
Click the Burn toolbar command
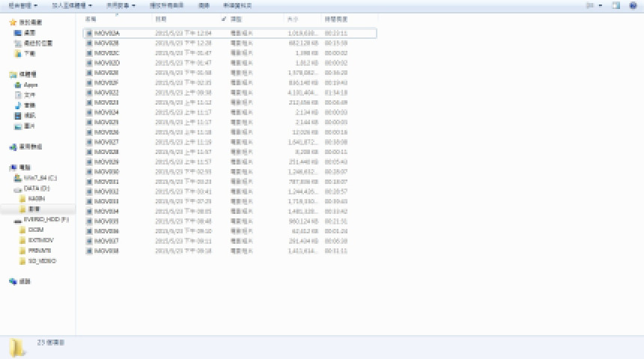204,5
